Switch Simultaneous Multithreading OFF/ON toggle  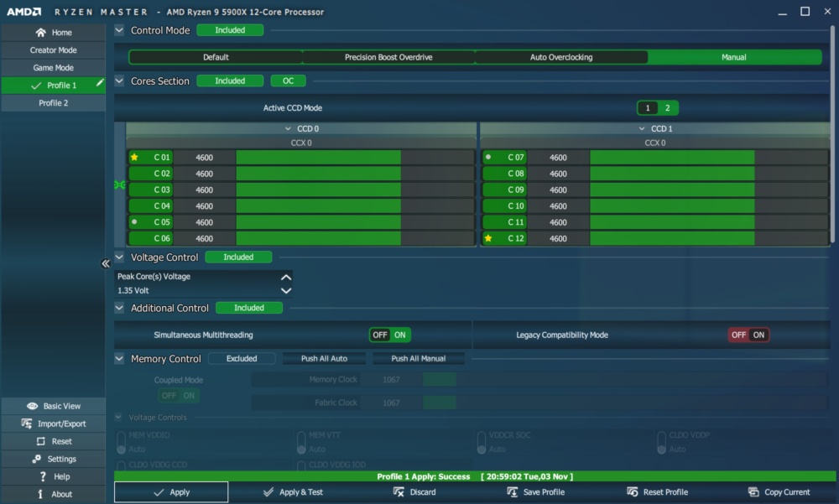coord(390,335)
